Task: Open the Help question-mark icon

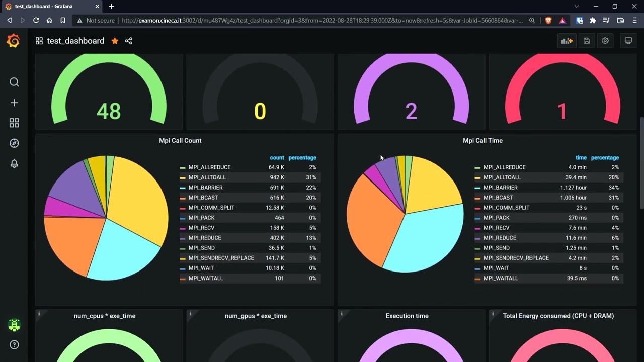Action: [14, 345]
